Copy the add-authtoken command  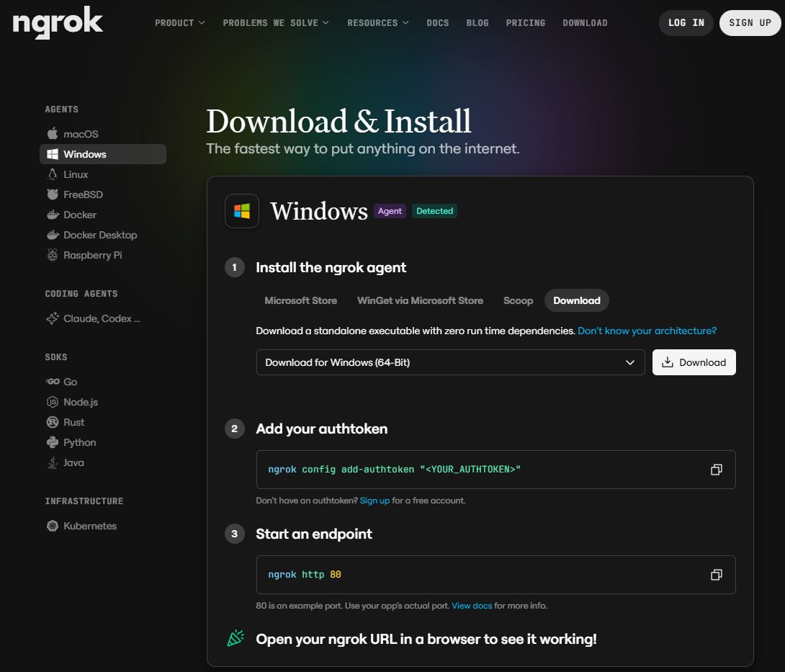(x=717, y=469)
